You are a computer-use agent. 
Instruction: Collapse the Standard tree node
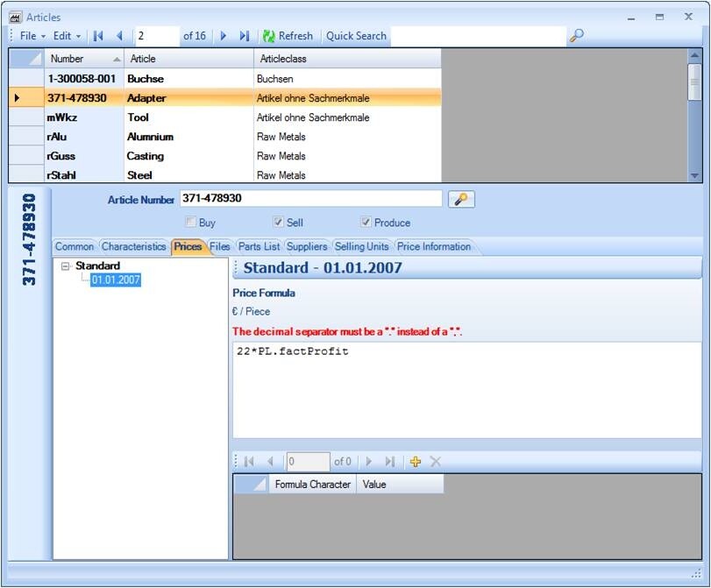pos(65,266)
